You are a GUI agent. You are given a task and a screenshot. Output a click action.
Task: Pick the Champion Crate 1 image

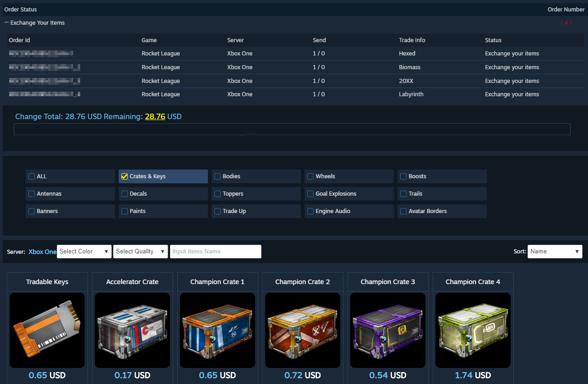point(218,330)
